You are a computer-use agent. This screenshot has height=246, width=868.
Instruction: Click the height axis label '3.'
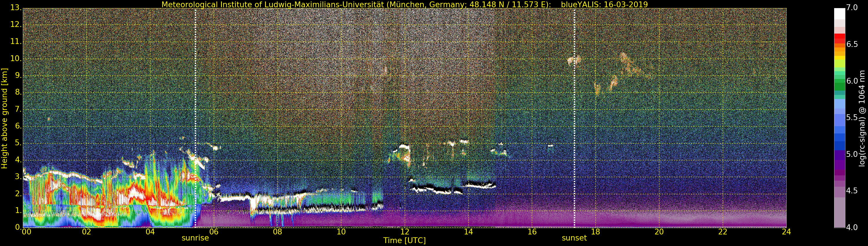pyautogui.click(x=18, y=177)
